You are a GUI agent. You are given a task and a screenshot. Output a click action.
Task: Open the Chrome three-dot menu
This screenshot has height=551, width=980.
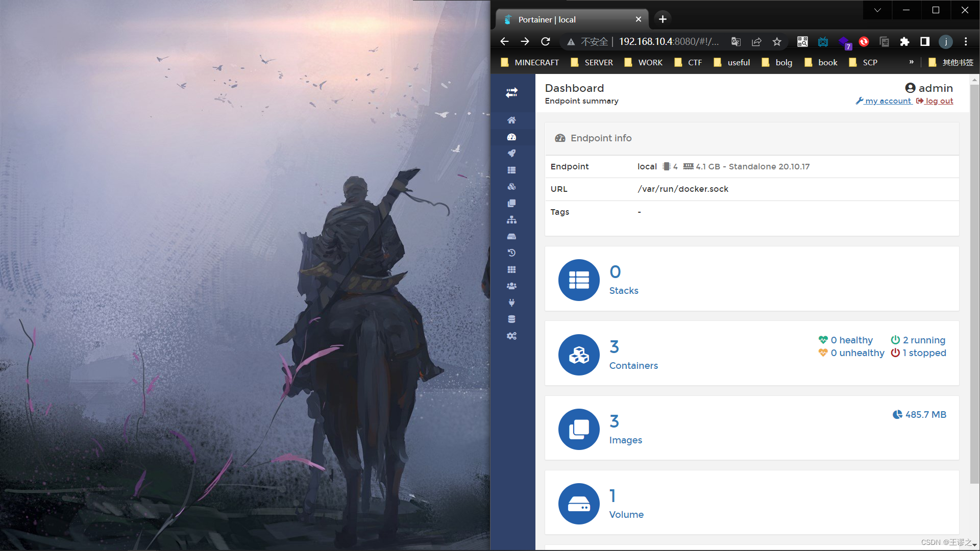[965, 42]
